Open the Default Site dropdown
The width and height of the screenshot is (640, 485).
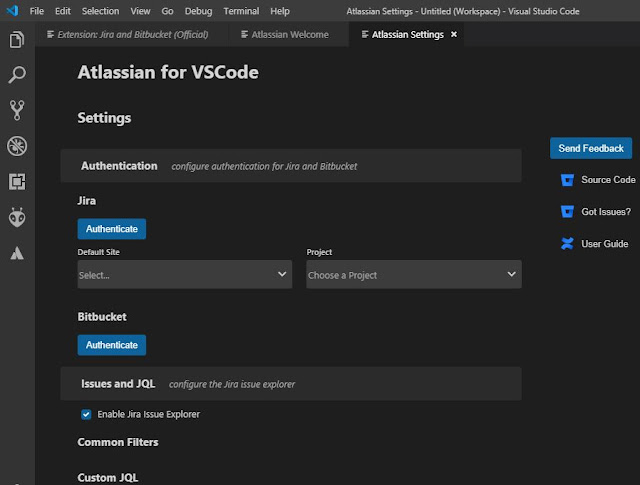pos(184,274)
